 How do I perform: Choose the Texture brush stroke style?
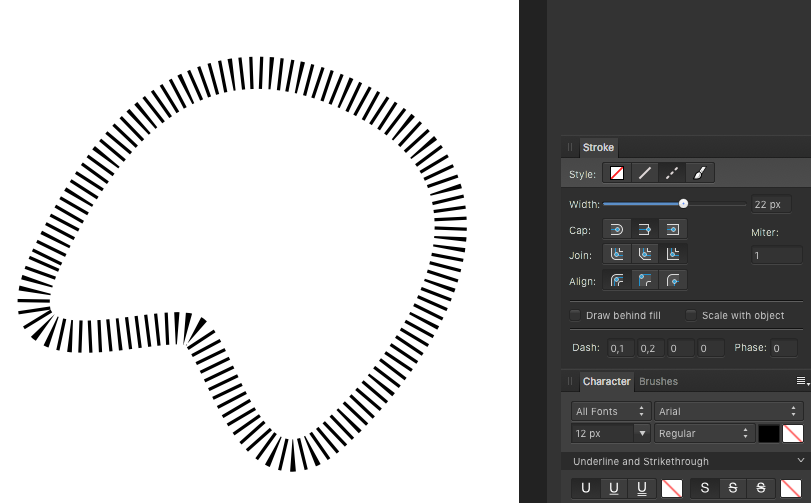click(x=700, y=173)
